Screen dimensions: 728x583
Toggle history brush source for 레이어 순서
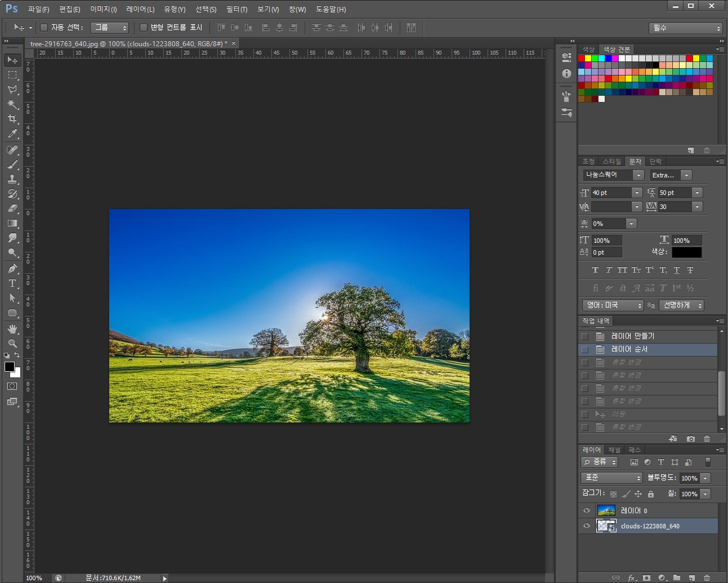(585, 349)
